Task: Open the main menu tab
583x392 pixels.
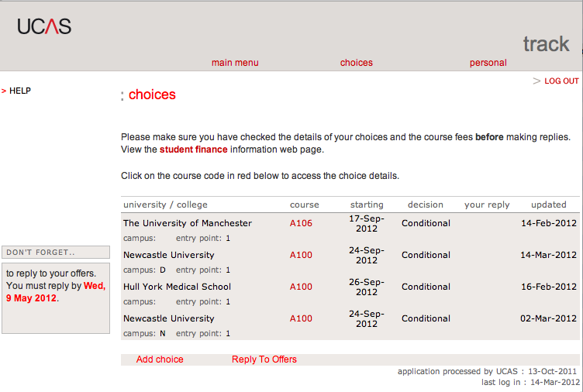Action: 235,63
